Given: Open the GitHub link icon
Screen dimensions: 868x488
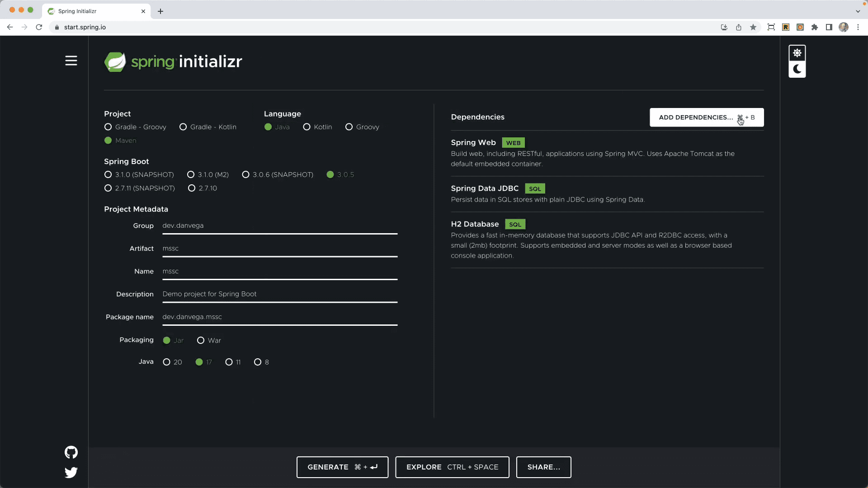Looking at the screenshot, I should pos(71,452).
